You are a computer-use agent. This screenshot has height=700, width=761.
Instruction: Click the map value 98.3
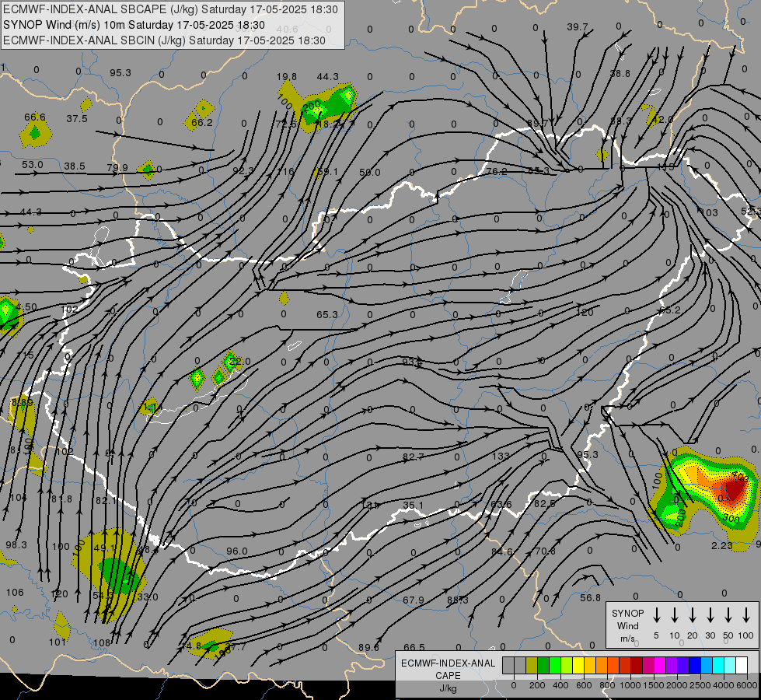(x=16, y=545)
